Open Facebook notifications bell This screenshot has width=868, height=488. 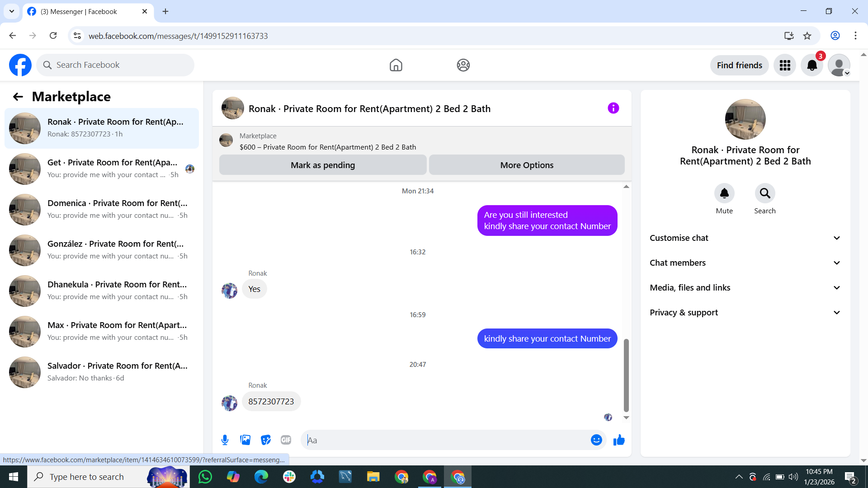click(812, 66)
